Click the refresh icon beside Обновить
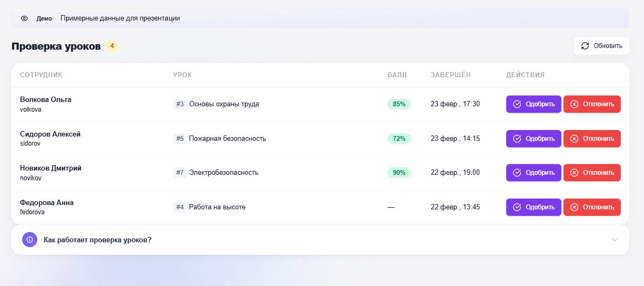The width and height of the screenshot is (644, 286). click(x=585, y=46)
